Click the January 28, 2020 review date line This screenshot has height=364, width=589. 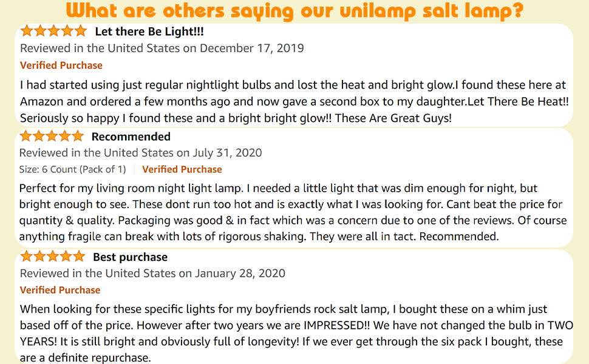(x=152, y=274)
